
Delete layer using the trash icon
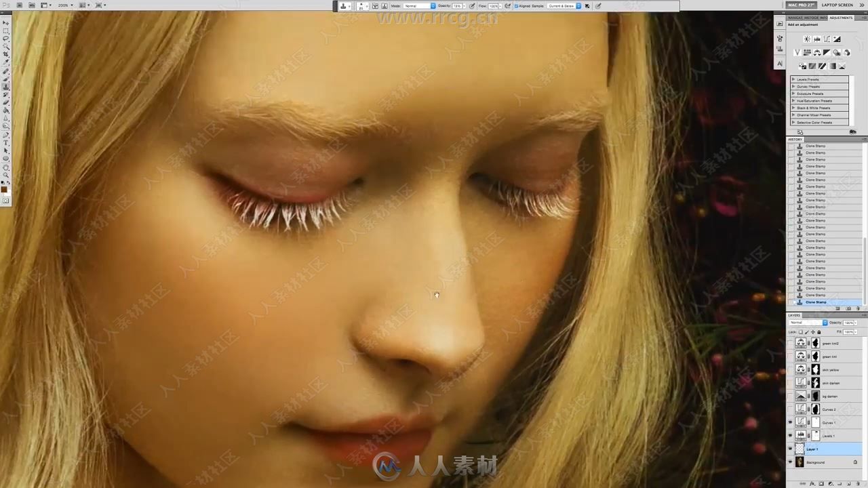click(858, 484)
